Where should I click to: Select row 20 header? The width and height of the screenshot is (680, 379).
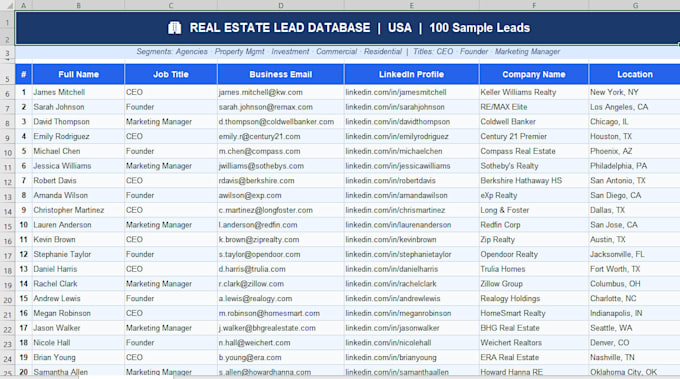(7, 300)
